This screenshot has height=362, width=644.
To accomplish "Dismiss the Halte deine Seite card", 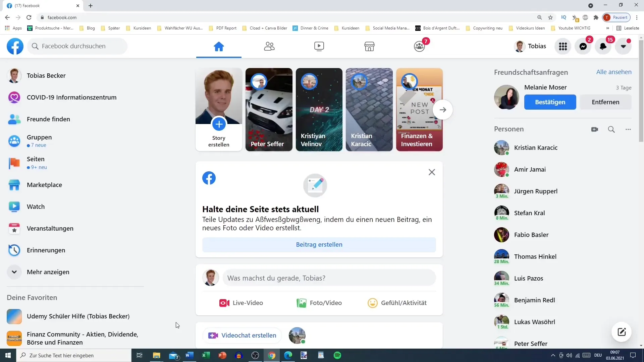I will pyautogui.click(x=432, y=172).
